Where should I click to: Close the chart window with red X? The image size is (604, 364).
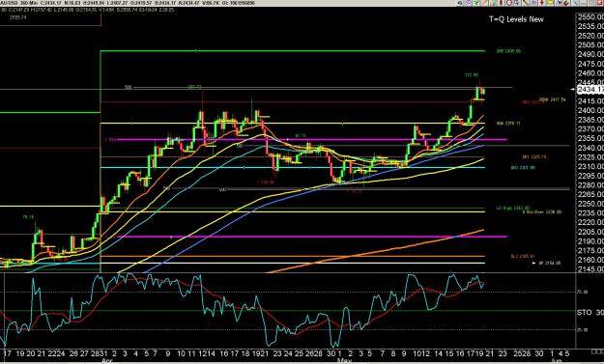tap(599, 2)
